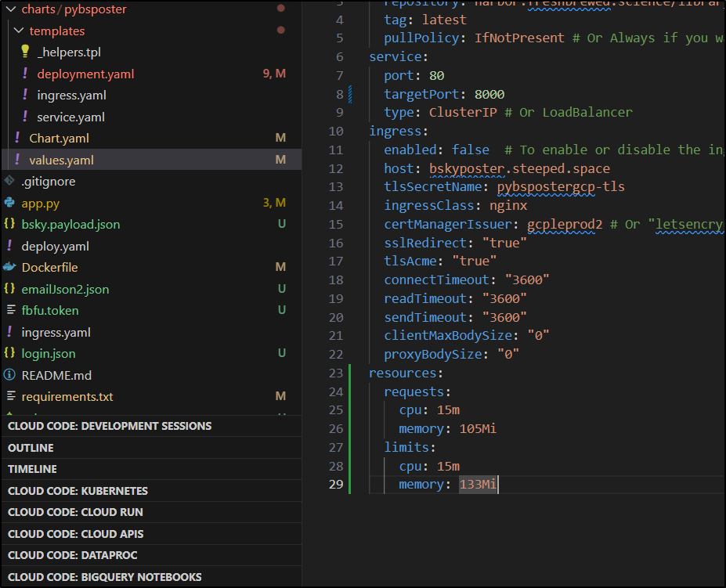Click the bskyposter.steeped.space host value
Image resolution: width=726 pixels, height=588 pixels.
pos(519,168)
